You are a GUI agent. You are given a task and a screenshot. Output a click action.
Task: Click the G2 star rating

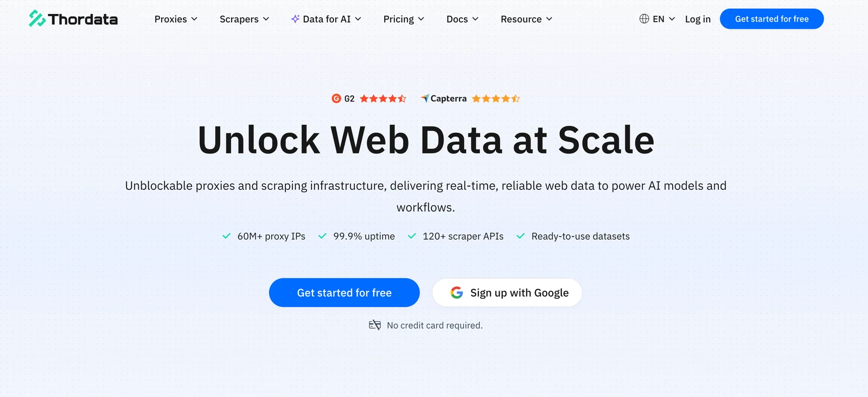coord(383,98)
